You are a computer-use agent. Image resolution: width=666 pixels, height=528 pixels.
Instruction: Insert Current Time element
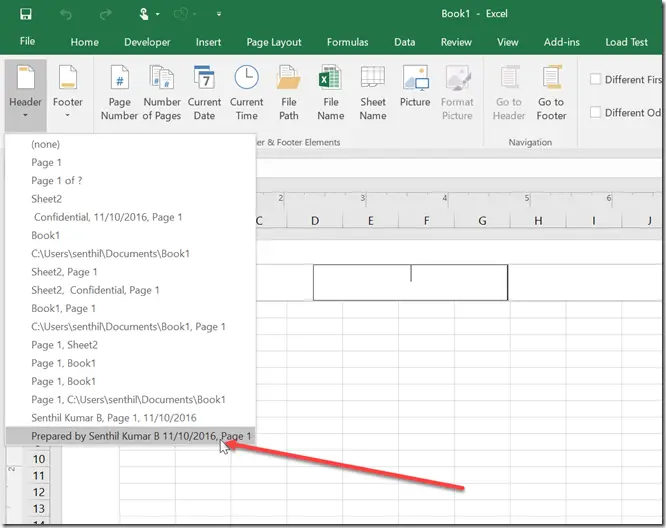click(246, 93)
